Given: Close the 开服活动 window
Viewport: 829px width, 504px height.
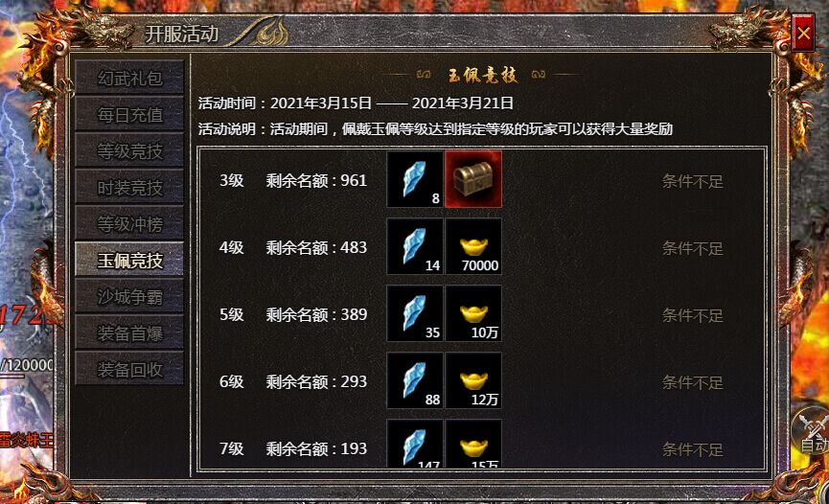Looking at the screenshot, I should [803, 34].
